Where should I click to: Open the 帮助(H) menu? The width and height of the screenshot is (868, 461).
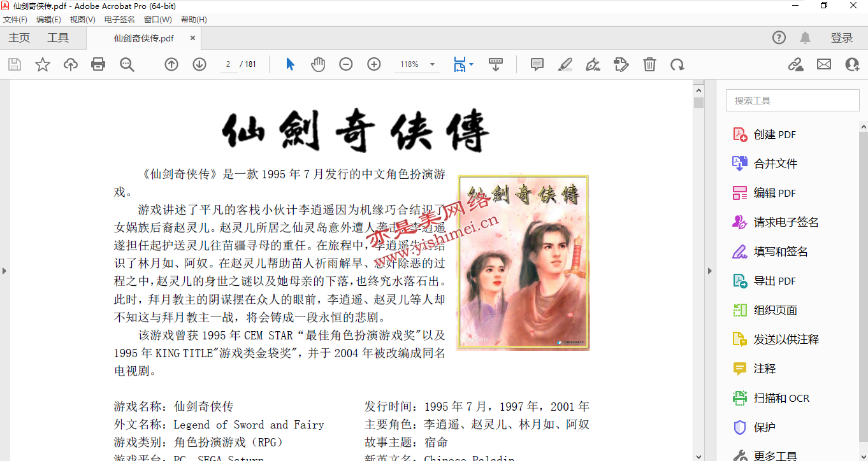click(194, 20)
